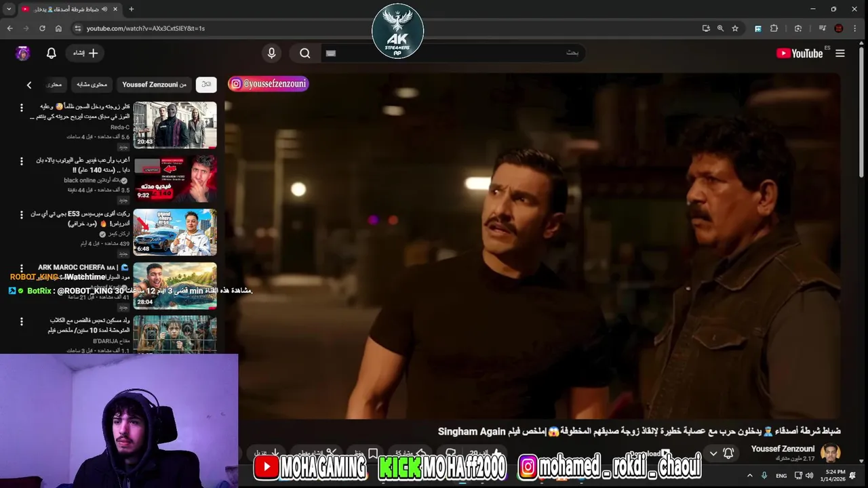Show hidden icons in system tray
This screenshot has height=488, width=868.
pos(749,475)
